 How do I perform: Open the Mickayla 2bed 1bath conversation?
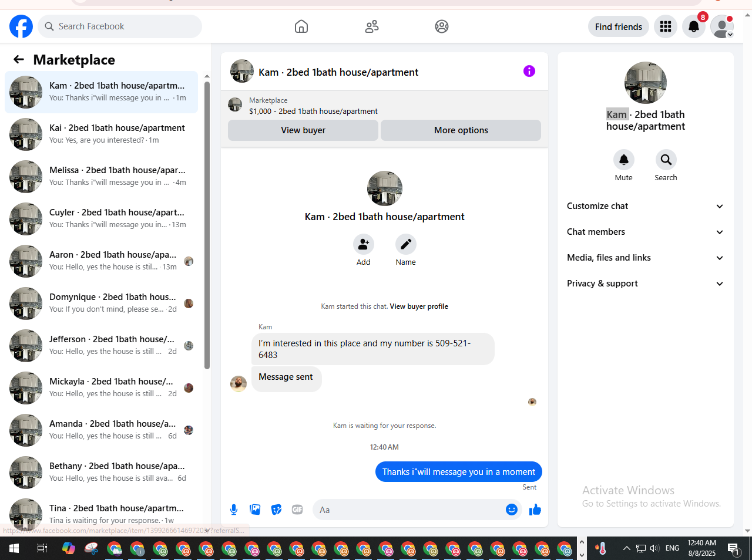tap(101, 388)
